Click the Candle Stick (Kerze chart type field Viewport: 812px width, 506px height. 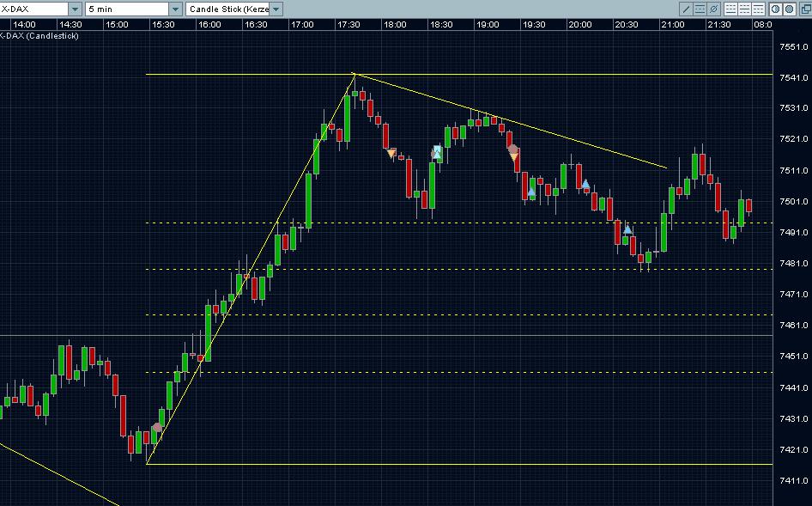227,9
